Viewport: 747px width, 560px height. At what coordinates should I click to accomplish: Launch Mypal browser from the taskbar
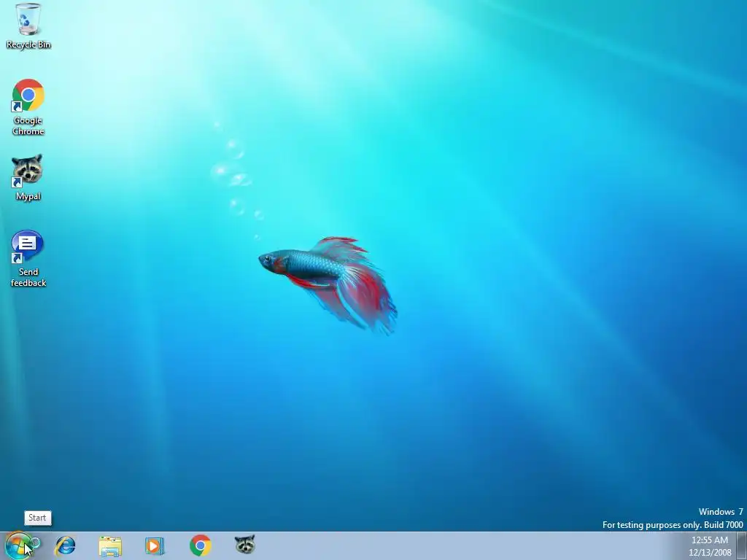(x=245, y=545)
